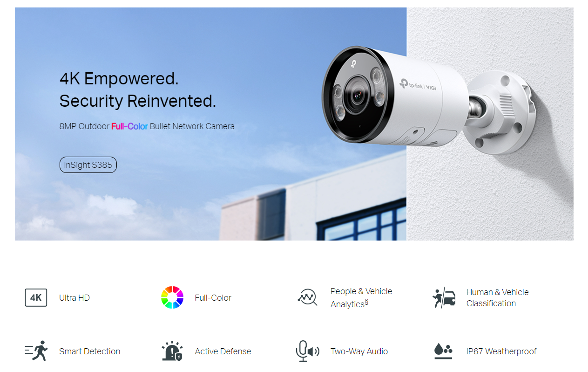This screenshot has width=588, height=372.
Task: Select the Smart Detection running figure icon
Action: [x=36, y=351]
